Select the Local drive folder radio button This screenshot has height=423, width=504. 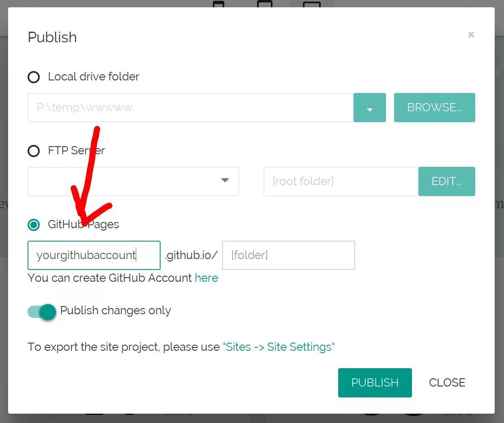[x=34, y=77]
